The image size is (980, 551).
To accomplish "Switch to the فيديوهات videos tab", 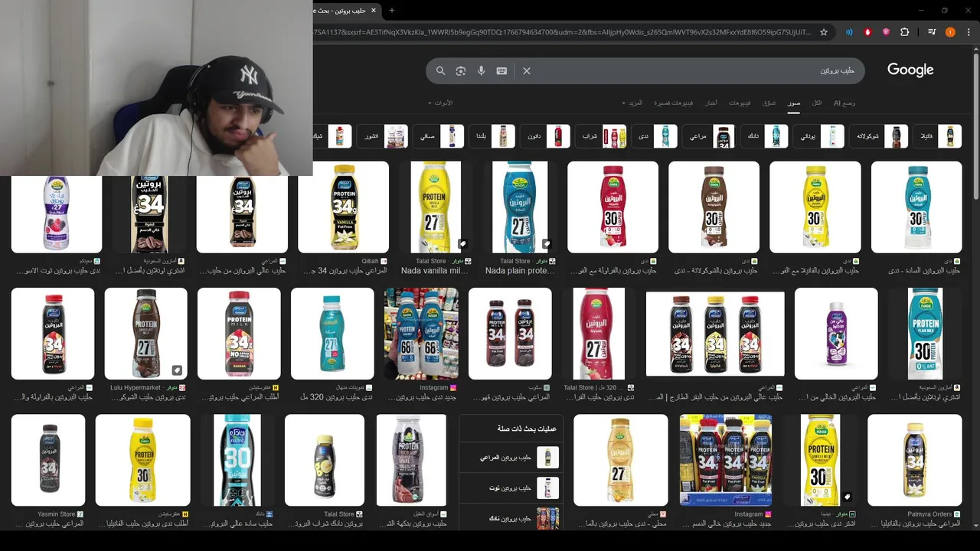I will tap(740, 103).
